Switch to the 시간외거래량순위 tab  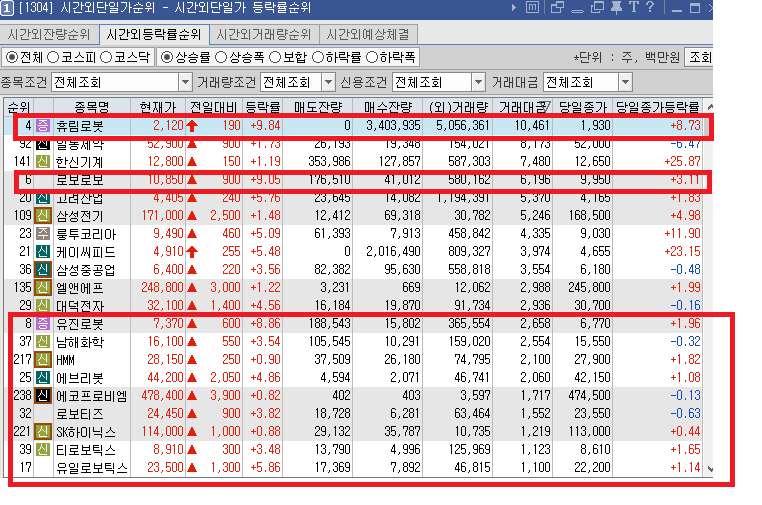(x=263, y=35)
